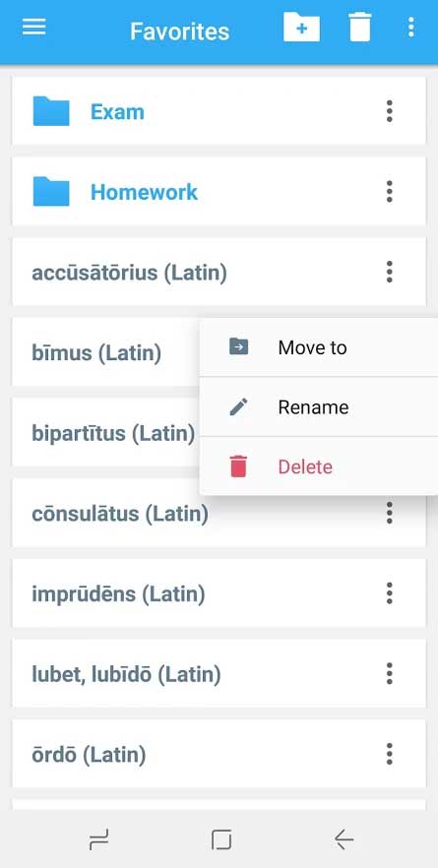Tap the Android back navigation arrow

click(344, 839)
